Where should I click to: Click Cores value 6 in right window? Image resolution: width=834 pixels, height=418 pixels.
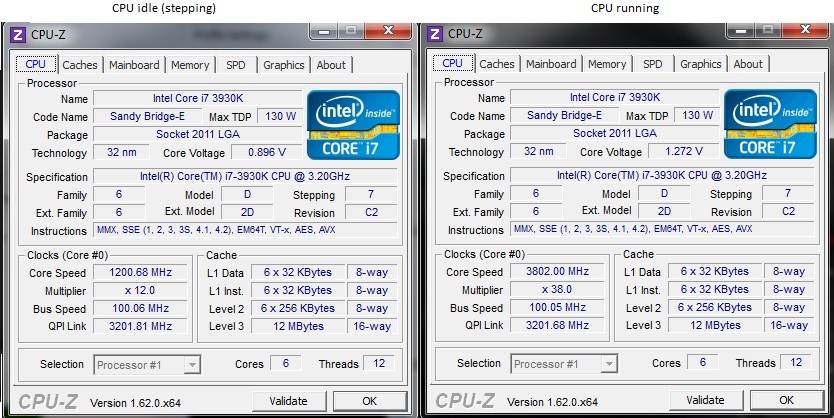[703, 362]
